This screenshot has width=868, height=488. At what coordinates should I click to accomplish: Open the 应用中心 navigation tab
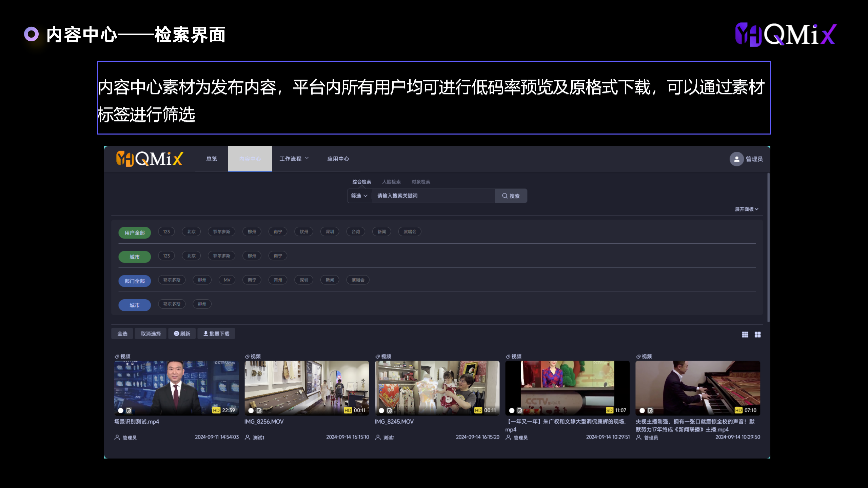pos(338,159)
